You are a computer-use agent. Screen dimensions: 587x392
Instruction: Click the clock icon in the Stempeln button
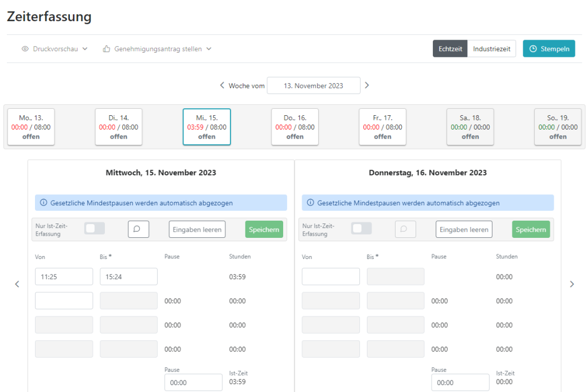pyautogui.click(x=533, y=49)
